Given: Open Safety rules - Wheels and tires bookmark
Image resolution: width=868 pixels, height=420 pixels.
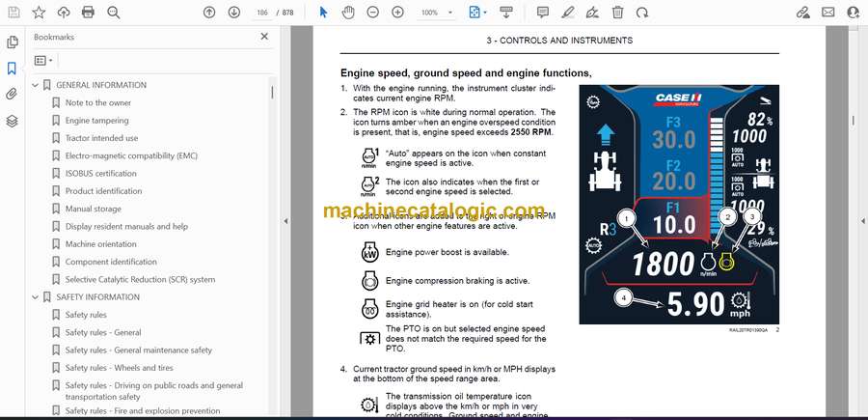Looking at the screenshot, I should (119, 368).
